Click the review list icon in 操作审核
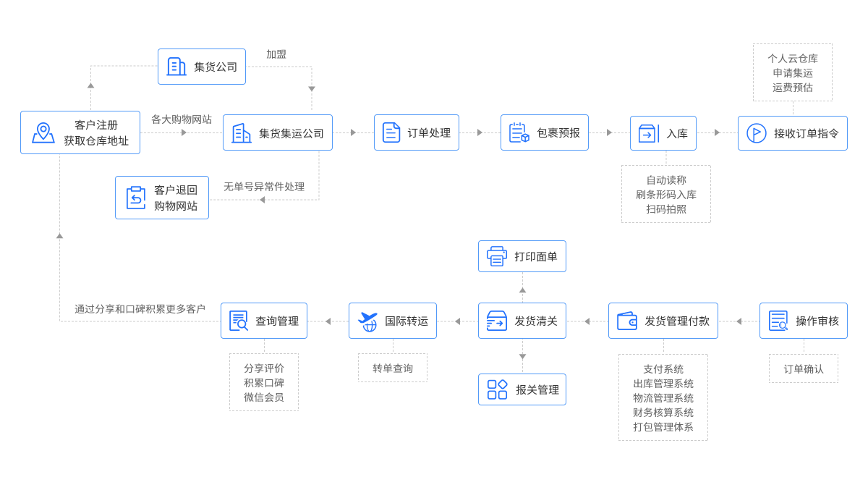The image size is (868, 485). point(778,321)
